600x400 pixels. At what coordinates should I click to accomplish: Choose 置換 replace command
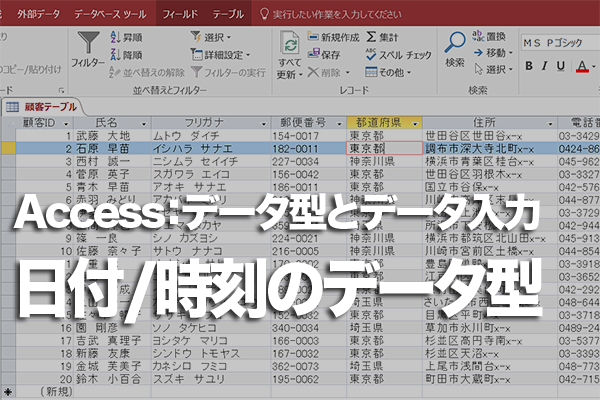coord(489,36)
